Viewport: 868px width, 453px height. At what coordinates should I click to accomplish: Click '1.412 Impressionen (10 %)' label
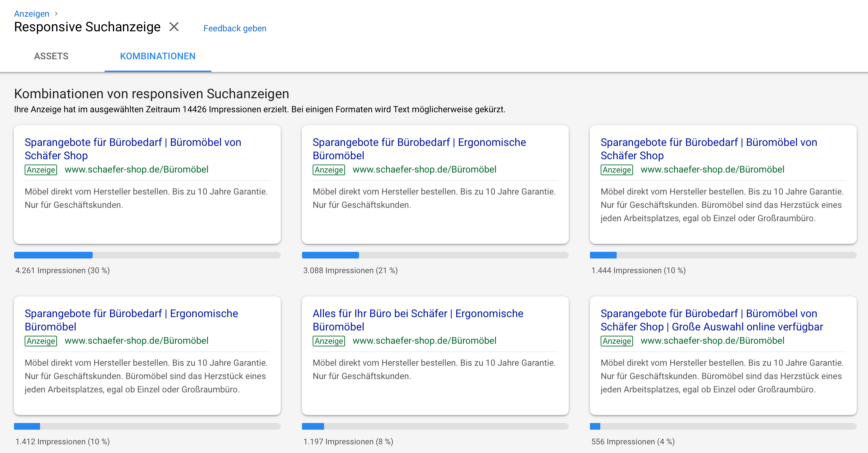tap(63, 441)
